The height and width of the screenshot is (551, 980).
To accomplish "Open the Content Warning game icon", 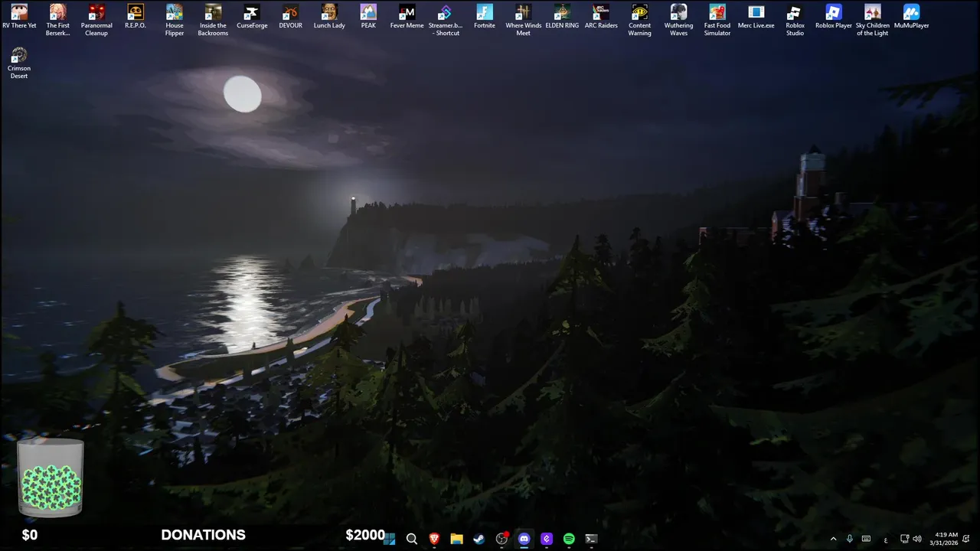I will coord(640,19).
